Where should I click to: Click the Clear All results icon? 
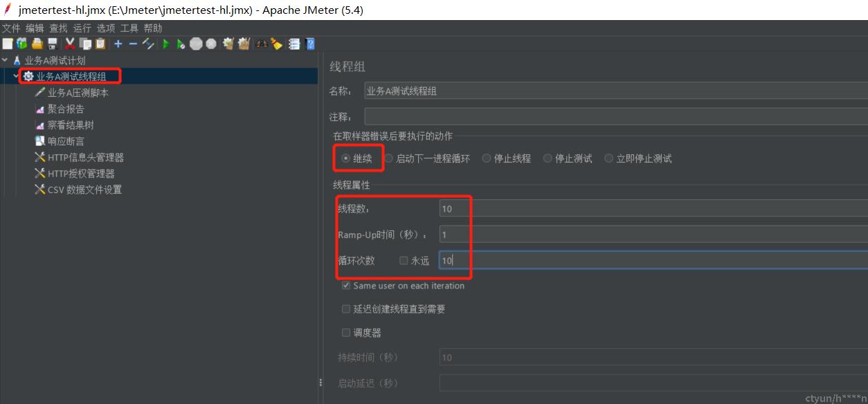244,44
